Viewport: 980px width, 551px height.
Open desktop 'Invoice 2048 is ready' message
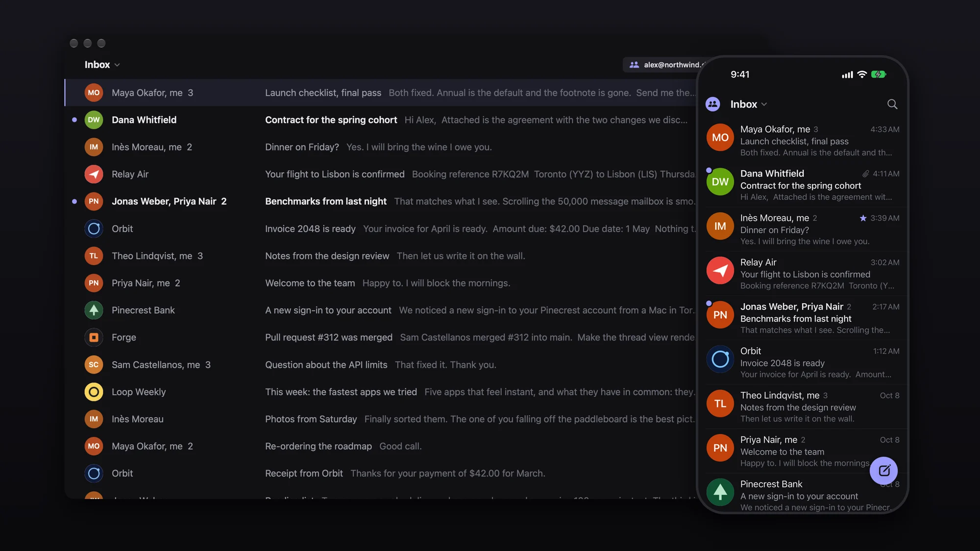(x=381, y=229)
